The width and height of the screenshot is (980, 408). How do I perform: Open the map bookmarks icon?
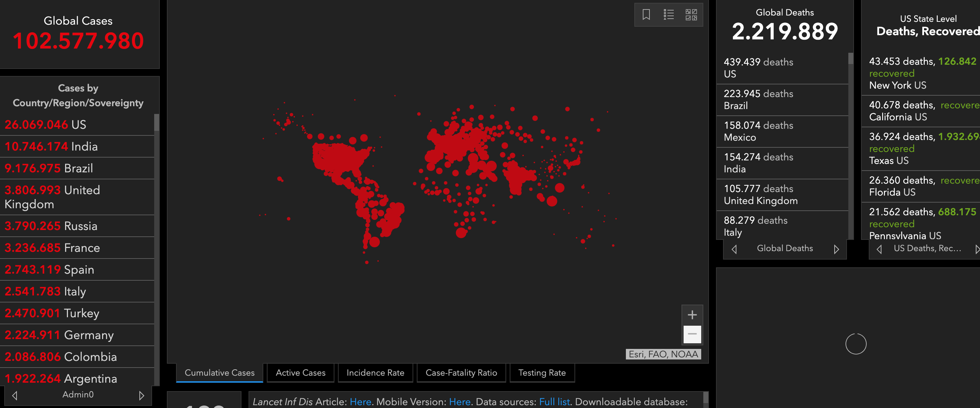[x=646, y=15]
